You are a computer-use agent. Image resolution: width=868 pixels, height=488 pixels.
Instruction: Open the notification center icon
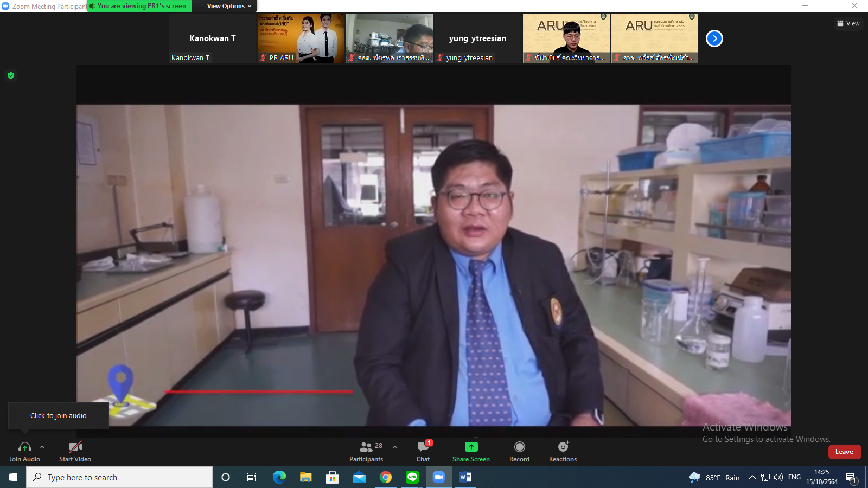pyautogui.click(x=851, y=478)
